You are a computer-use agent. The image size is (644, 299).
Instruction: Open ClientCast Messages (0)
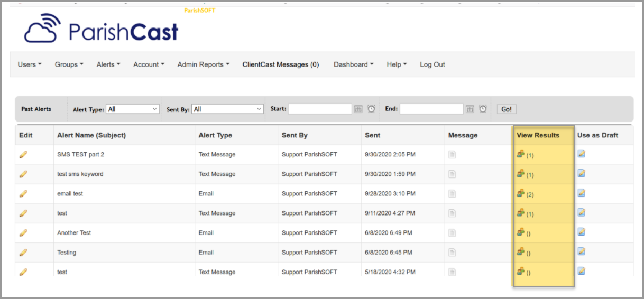click(x=281, y=64)
